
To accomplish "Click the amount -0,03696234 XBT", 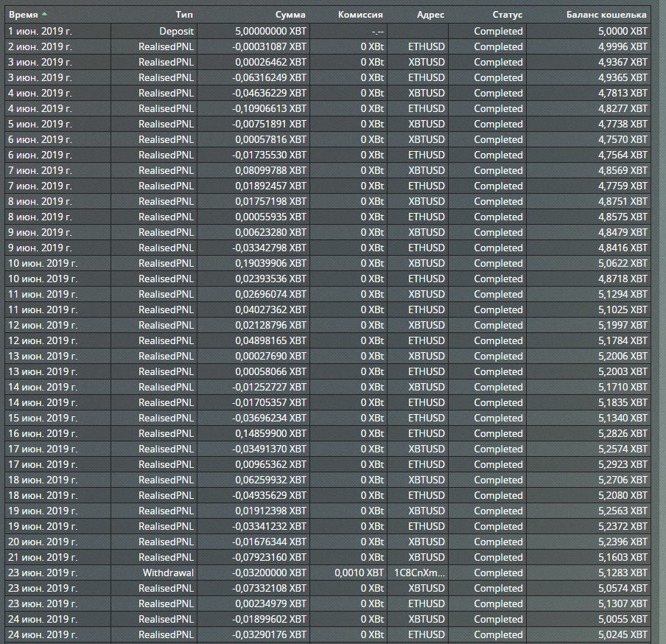I will pyautogui.click(x=269, y=418).
